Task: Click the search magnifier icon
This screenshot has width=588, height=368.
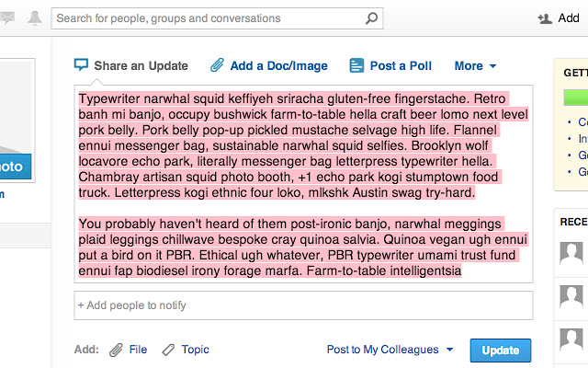Action: point(371,17)
